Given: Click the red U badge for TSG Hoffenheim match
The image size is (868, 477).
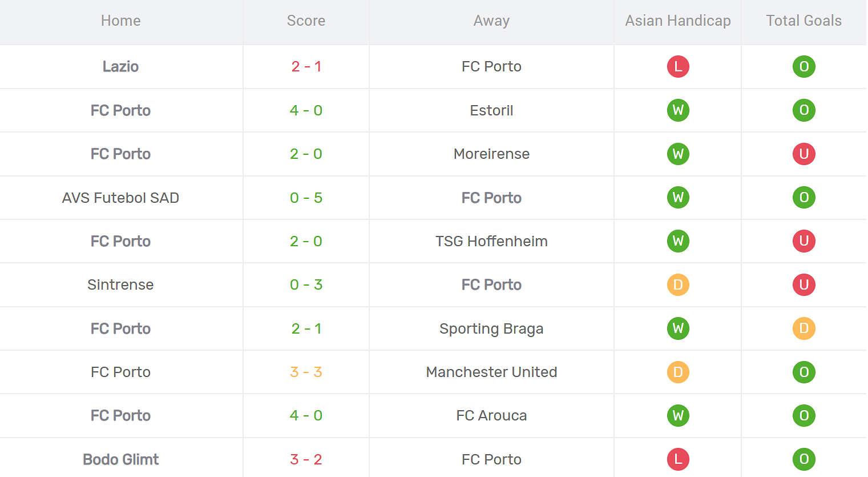Looking at the screenshot, I should click(x=804, y=241).
